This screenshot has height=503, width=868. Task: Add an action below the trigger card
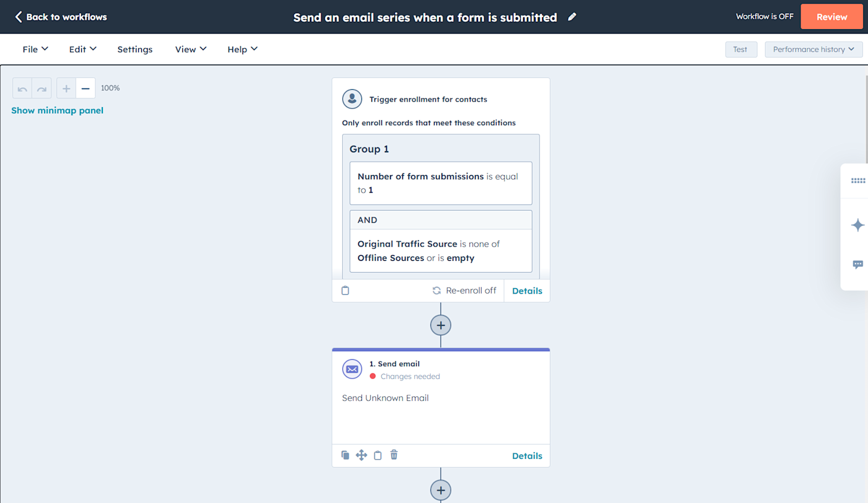click(441, 325)
